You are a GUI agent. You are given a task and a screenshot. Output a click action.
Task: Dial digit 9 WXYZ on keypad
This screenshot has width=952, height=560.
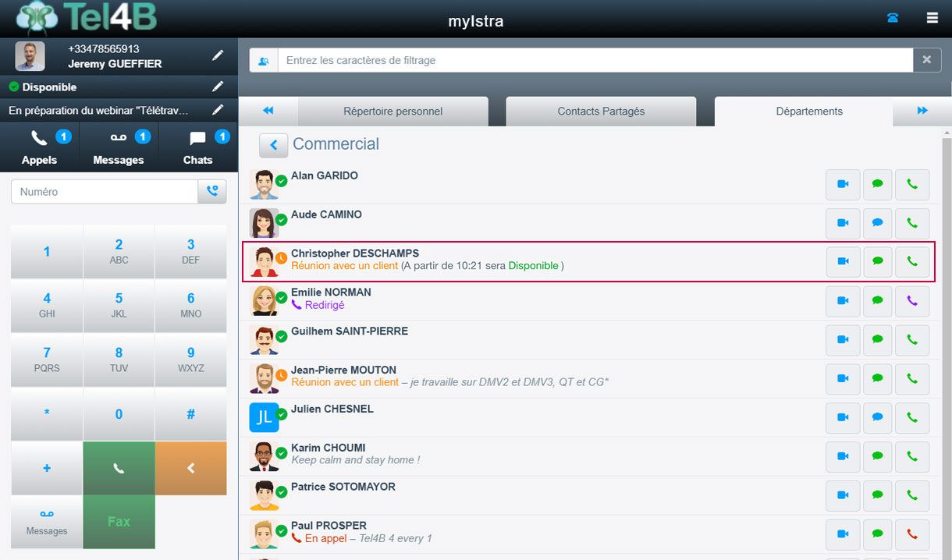click(x=191, y=360)
